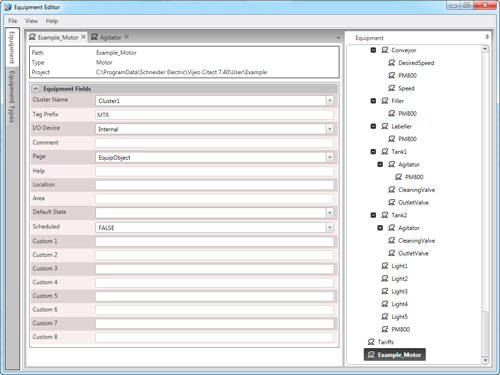Click the Location input field
Screen dimensions: 500x375
click(214, 185)
